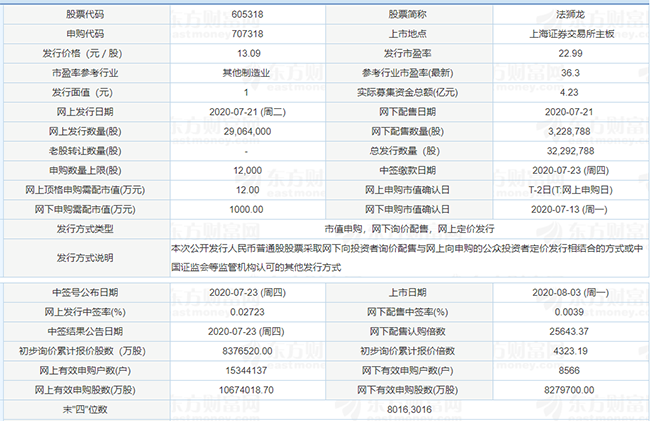Click the T-2日 confirmation date value
Image resolution: width=650 pixels, height=421 pixels.
tap(570, 190)
